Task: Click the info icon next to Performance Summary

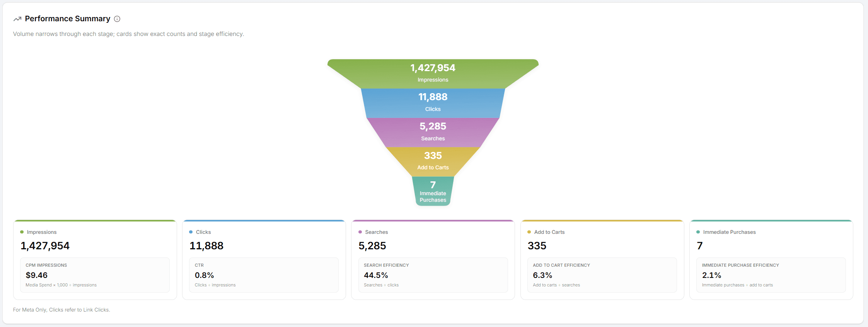Action: [117, 19]
